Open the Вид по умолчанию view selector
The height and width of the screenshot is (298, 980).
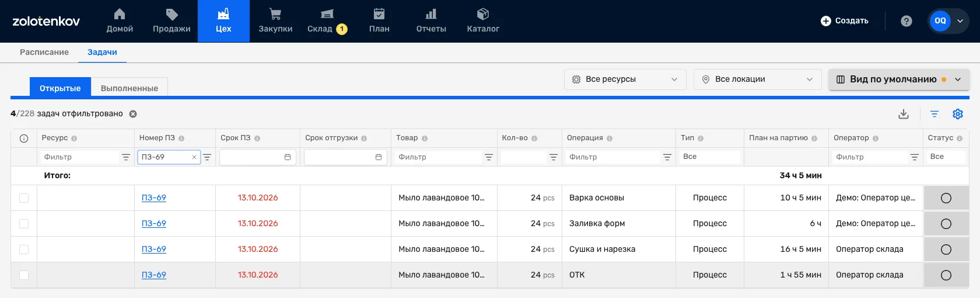(x=899, y=79)
